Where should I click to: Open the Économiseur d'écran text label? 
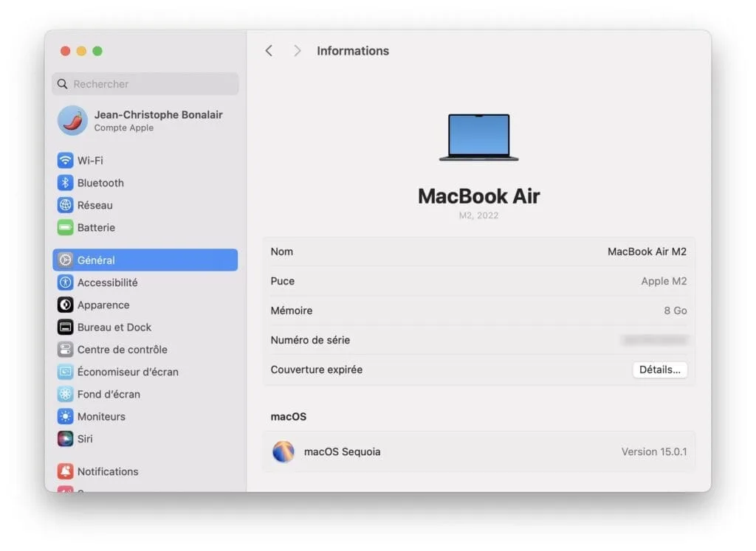128,372
